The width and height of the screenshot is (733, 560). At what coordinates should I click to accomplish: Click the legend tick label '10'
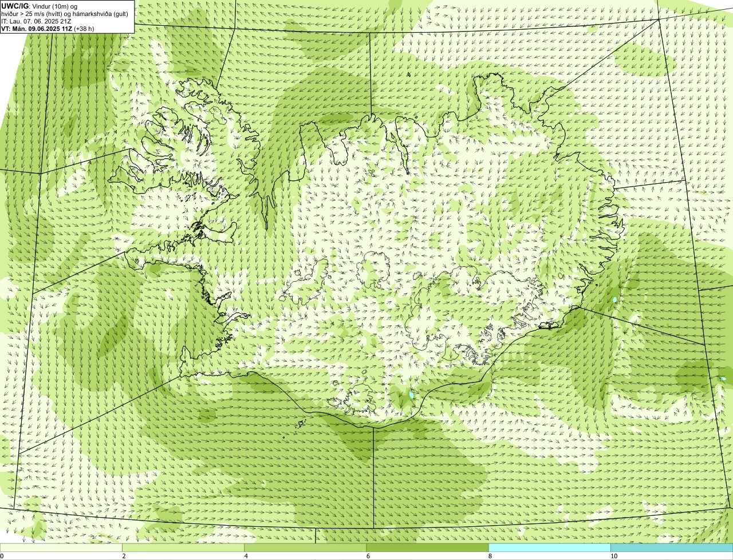click(x=614, y=556)
